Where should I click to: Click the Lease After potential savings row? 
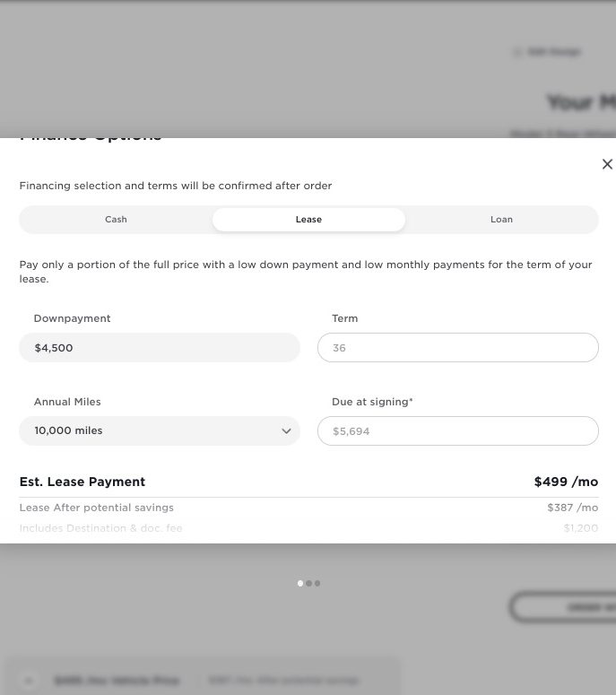click(308, 508)
